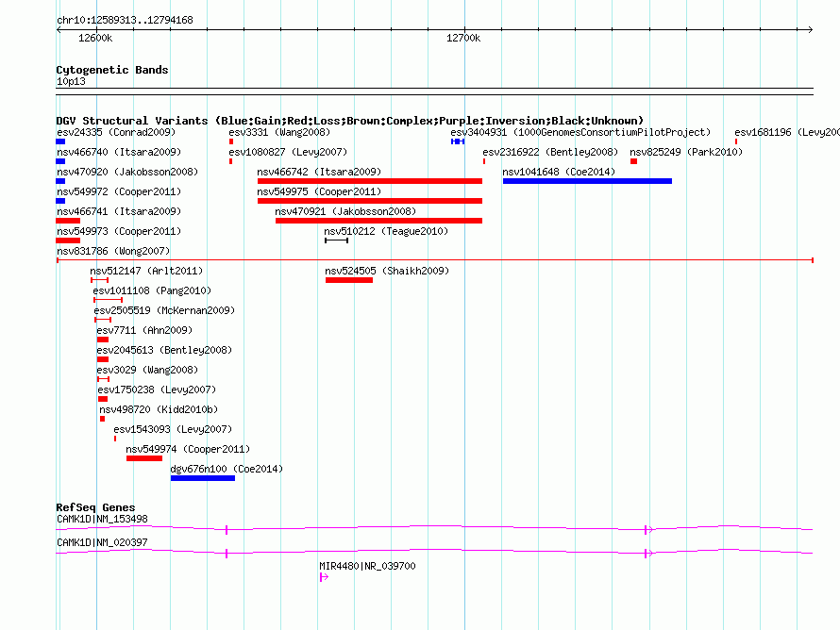
Task: Click the Cytogenetic Bands track title
Action: pyautogui.click(x=112, y=70)
